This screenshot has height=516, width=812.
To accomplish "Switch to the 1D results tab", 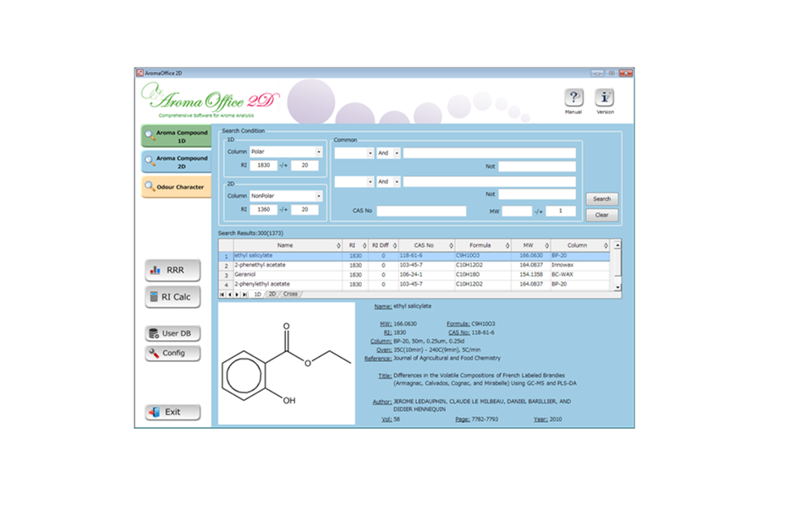I will pyautogui.click(x=257, y=294).
